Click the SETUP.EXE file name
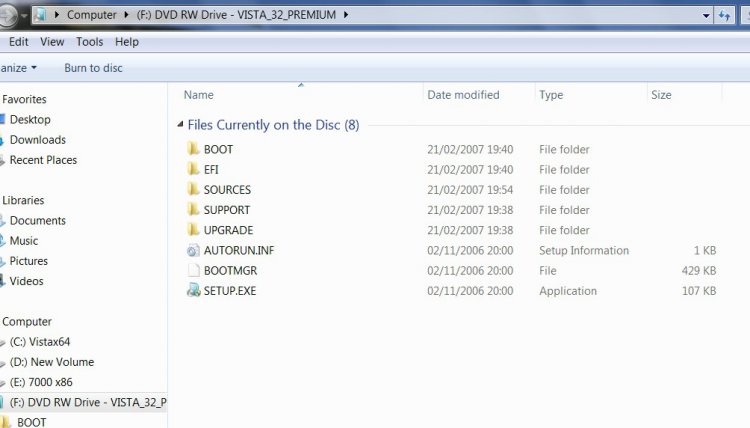Image resolution: width=750 pixels, height=428 pixels. click(x=230, y=290)
